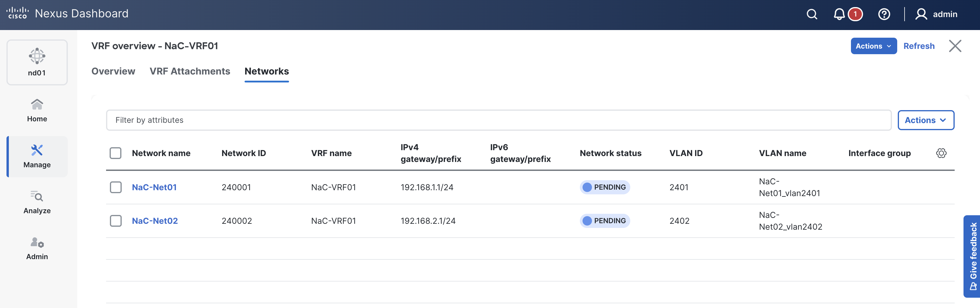The image size is (980, 308).
Task: Open the notifications bell icon
Action: click(839, 14)
